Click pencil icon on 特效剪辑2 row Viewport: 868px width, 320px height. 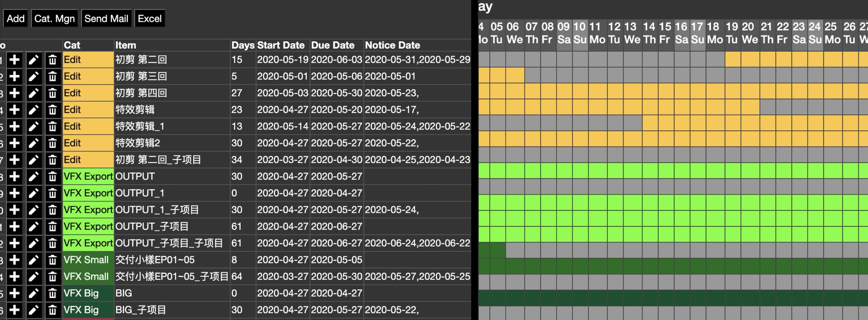[33, 143]
